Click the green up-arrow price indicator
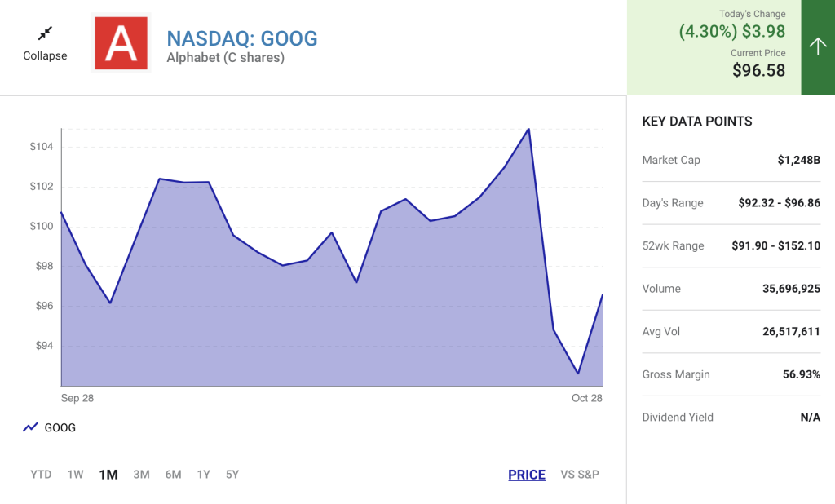The image size is (835, 504). 818,46
